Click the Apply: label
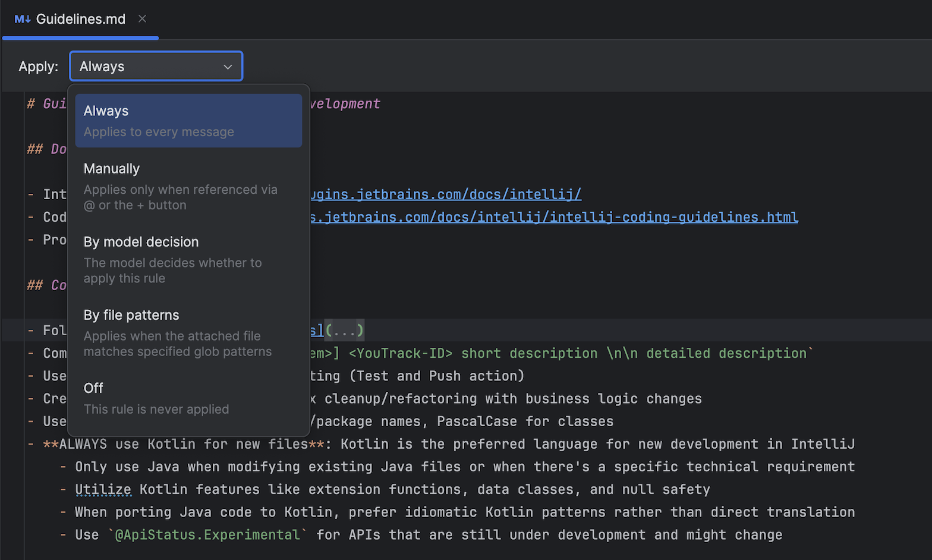The height and width of the screenshot is (560, 932). point(38,67)
